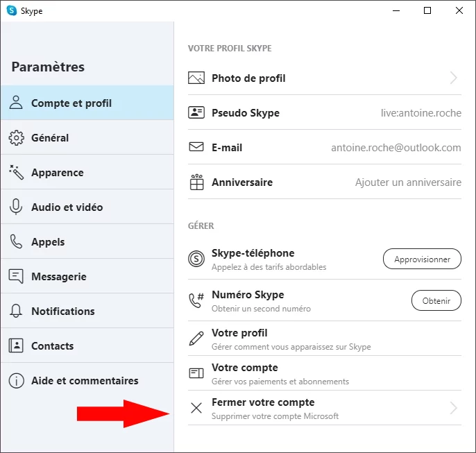Open the Messagerie settings tab

pos(87,276)
